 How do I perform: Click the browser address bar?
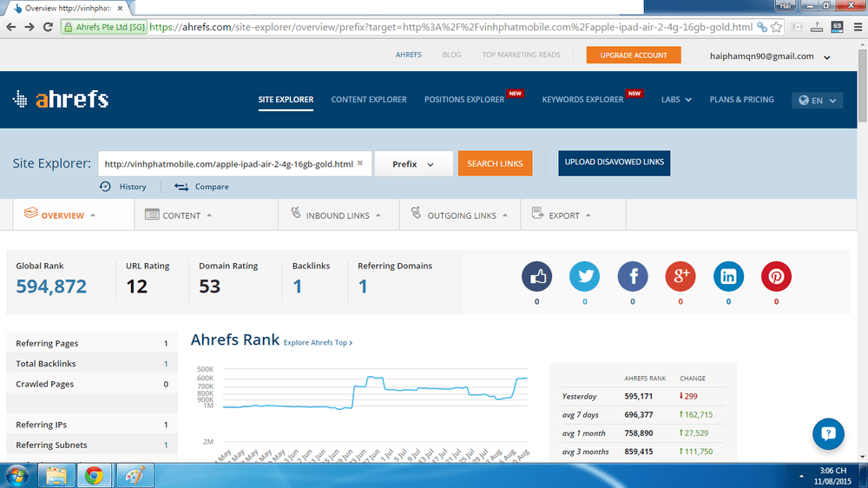pyautogui.click(x=450, y=27)
